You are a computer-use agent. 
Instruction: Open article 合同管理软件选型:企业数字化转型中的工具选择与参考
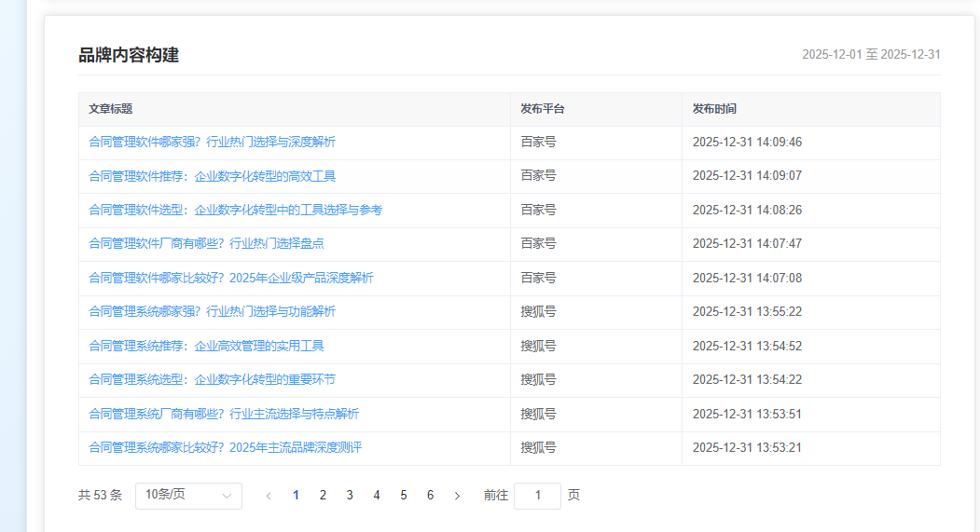point(236,211)
